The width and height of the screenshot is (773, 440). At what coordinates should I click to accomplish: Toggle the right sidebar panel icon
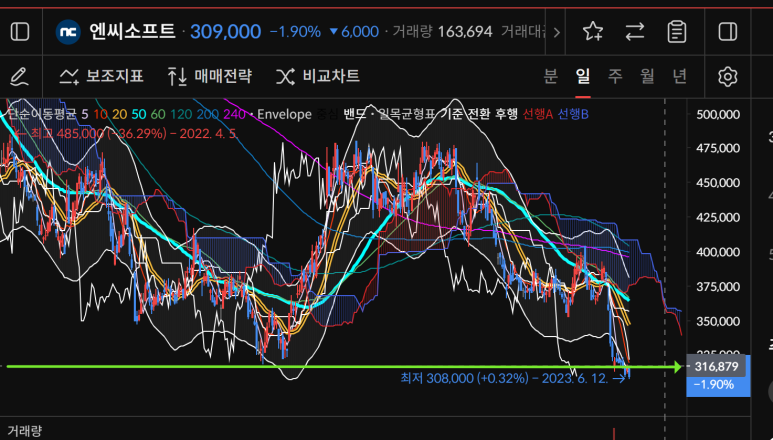[x=728, y=32]
